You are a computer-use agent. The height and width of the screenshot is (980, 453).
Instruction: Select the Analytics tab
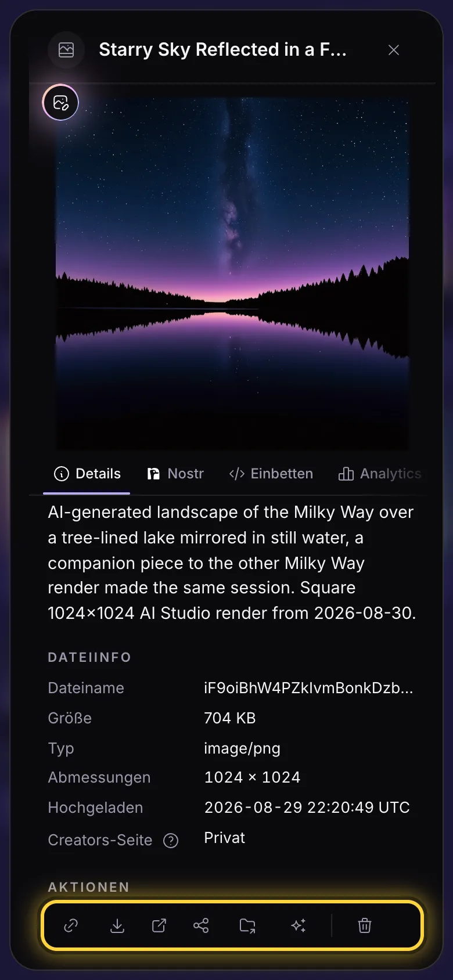click(x=380, y=474)
